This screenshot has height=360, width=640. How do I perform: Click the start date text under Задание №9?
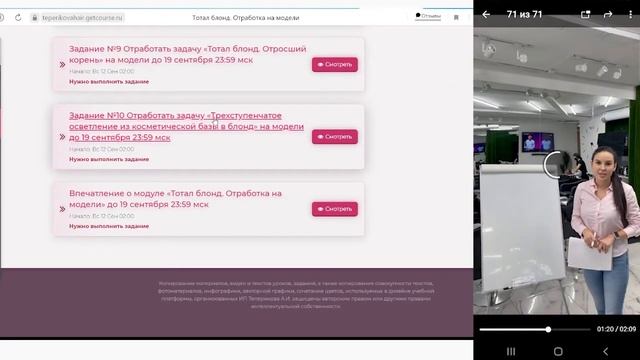(x=101, y=71)
